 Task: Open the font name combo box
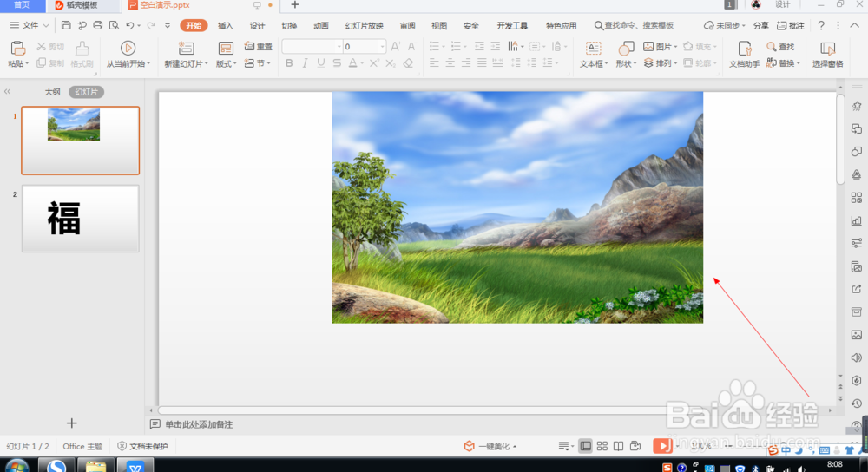click(312, 47)
